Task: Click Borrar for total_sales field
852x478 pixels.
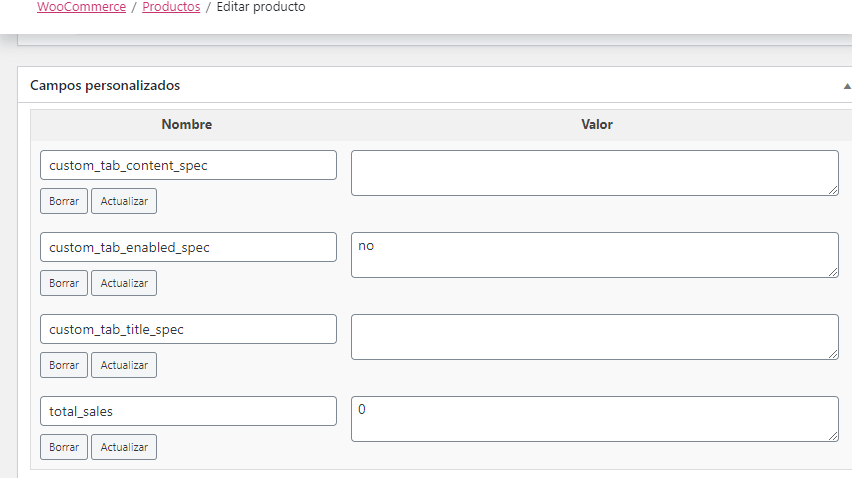Action: (64, 447)
